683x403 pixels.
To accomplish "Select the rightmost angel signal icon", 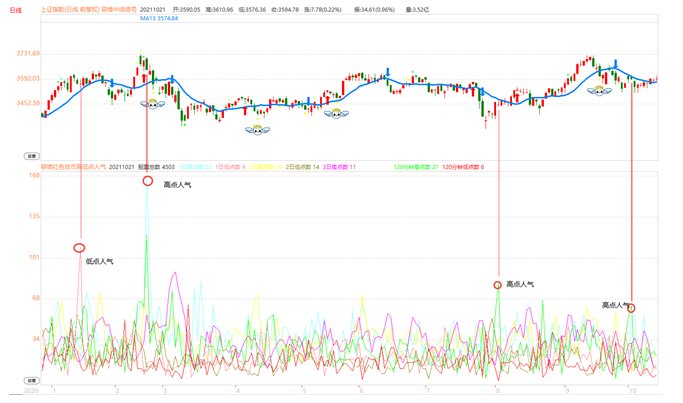I will click(599, 91).
